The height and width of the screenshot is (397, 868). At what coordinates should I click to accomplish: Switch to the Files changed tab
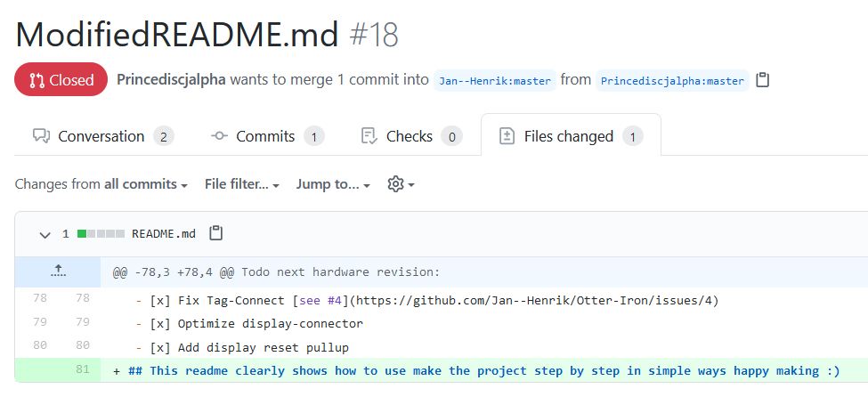coord(570,136)
